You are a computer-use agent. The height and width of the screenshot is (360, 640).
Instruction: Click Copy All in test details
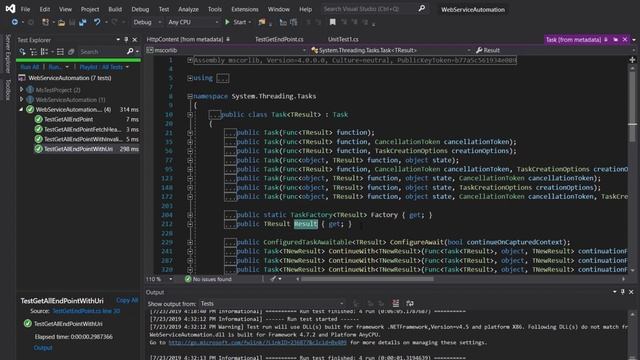point(127,300)
